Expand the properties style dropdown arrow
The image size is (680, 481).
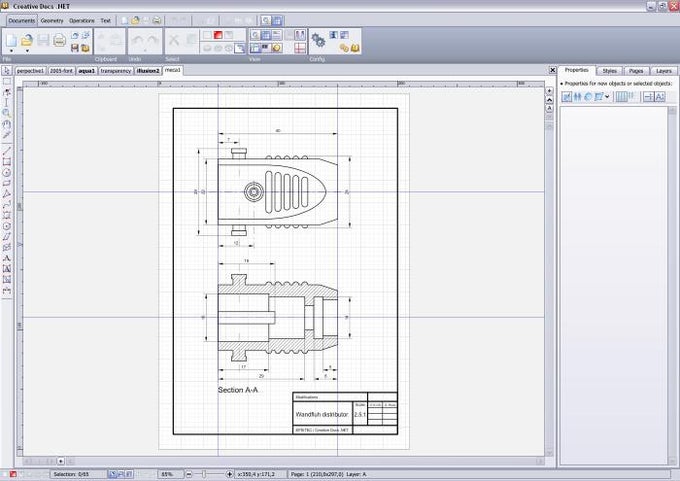click(x=607, y=97)
